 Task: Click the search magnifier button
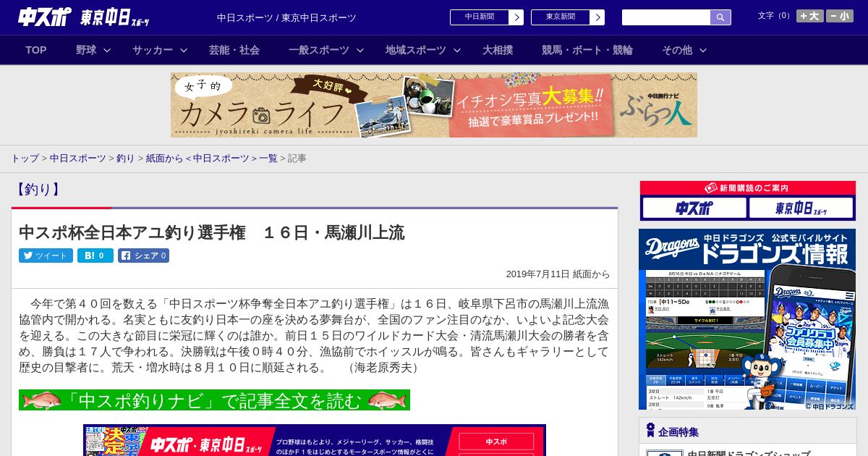[x=720, y=17]
